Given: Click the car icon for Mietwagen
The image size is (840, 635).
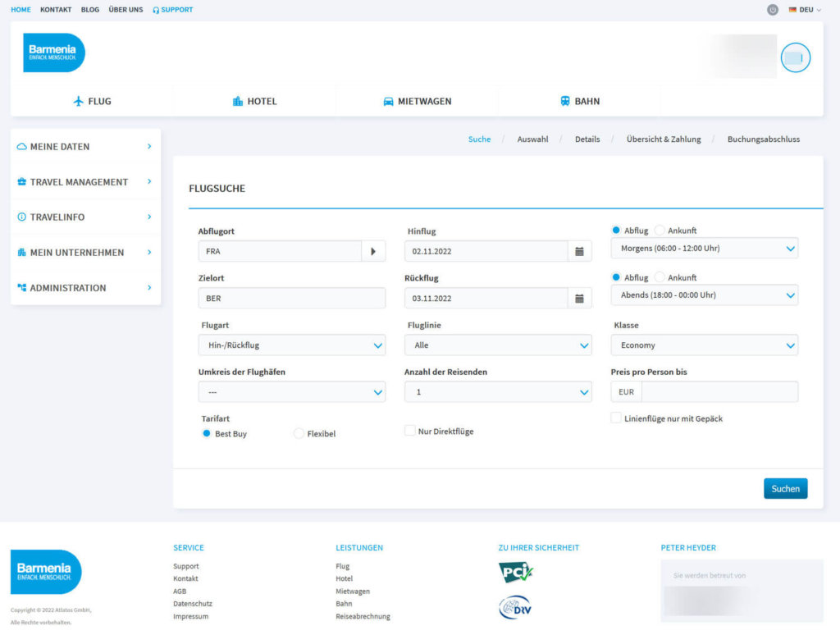Looking at the screenshot, I should 388,102.
